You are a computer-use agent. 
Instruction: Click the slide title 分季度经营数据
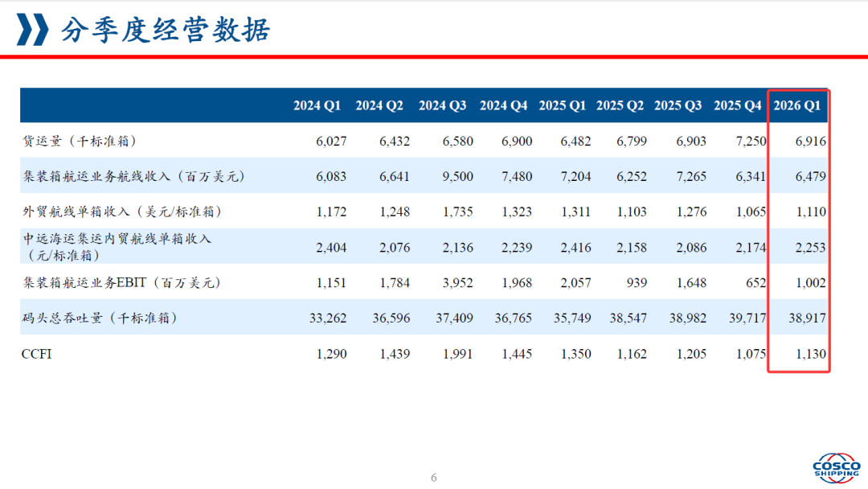click(x=166, y=30)
